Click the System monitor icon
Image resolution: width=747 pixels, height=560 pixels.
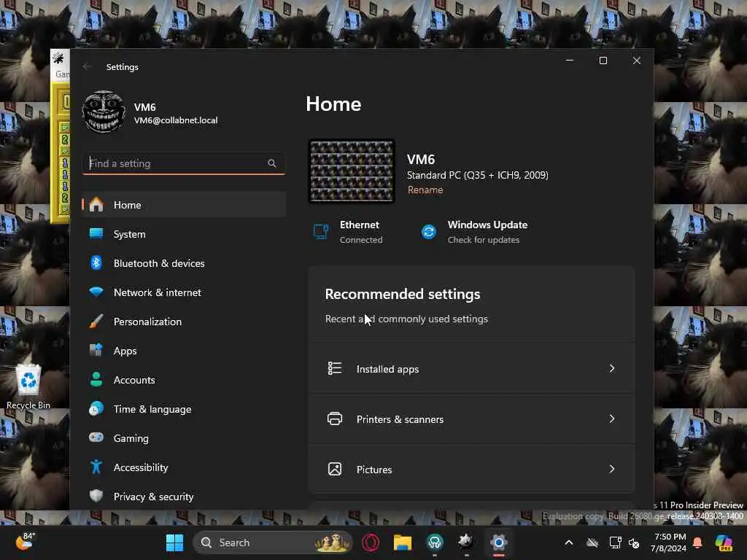(x=96, y=233)
